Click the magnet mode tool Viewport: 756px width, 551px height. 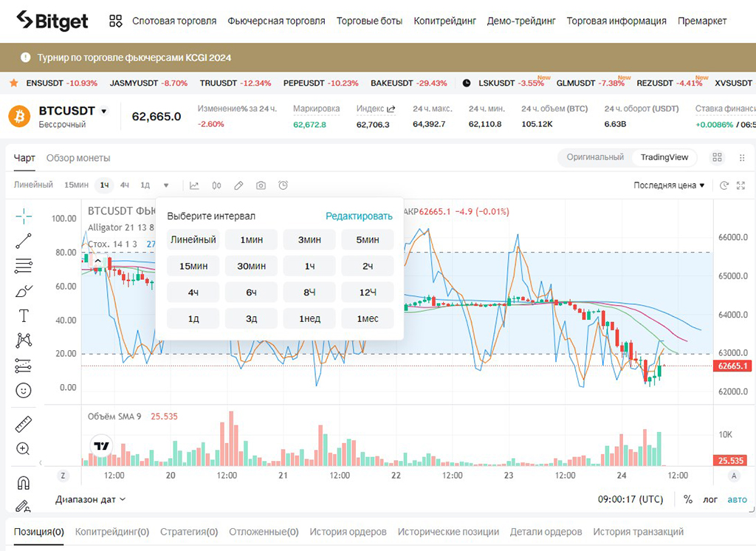pos(24,483)
